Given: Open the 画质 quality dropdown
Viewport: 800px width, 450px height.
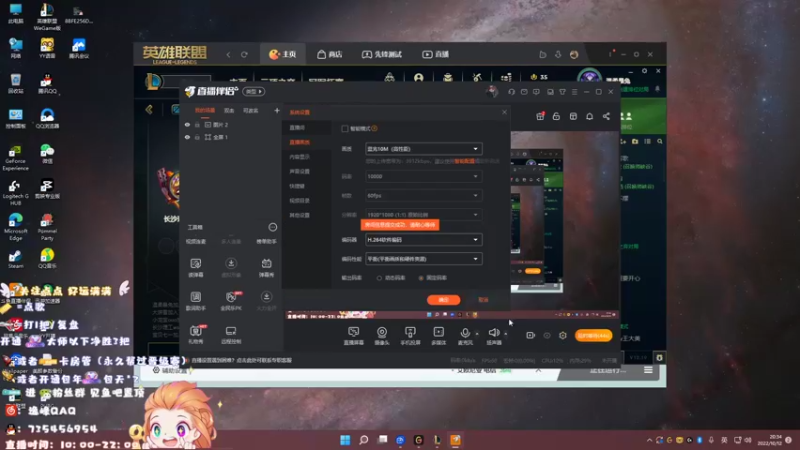Looking at the screenshot, I should pyautogui.click(x=423, y=149).
